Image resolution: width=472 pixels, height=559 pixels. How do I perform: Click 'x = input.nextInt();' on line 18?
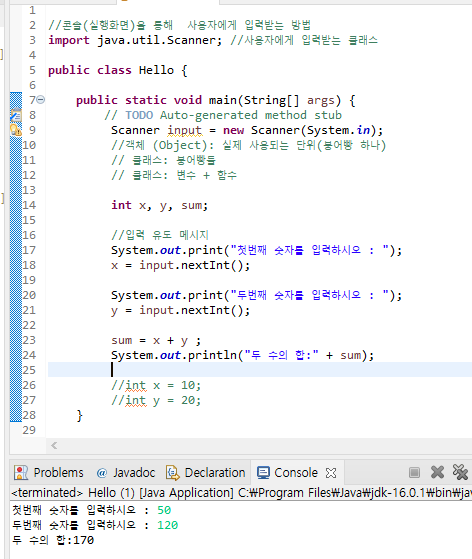click(x=180, y=266)
